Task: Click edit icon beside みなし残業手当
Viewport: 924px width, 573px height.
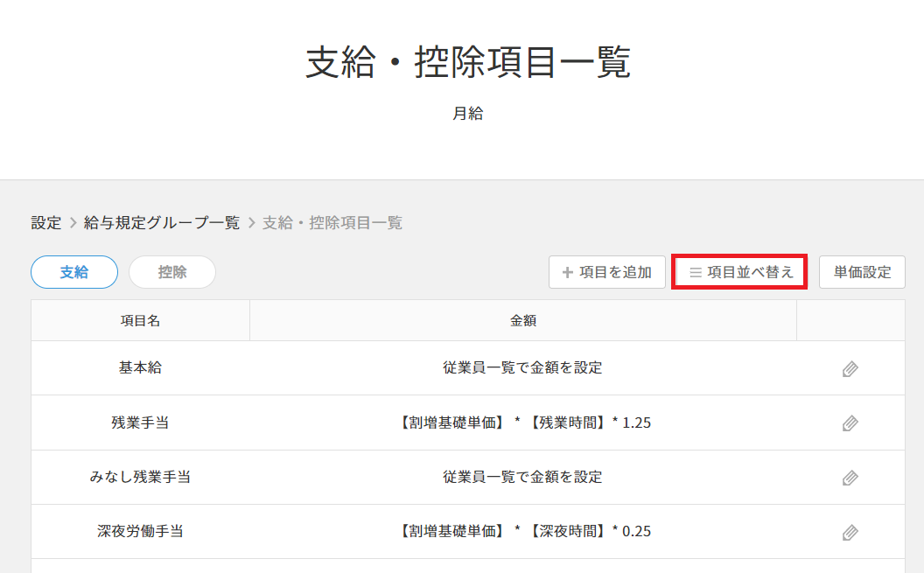Action: 850,478
